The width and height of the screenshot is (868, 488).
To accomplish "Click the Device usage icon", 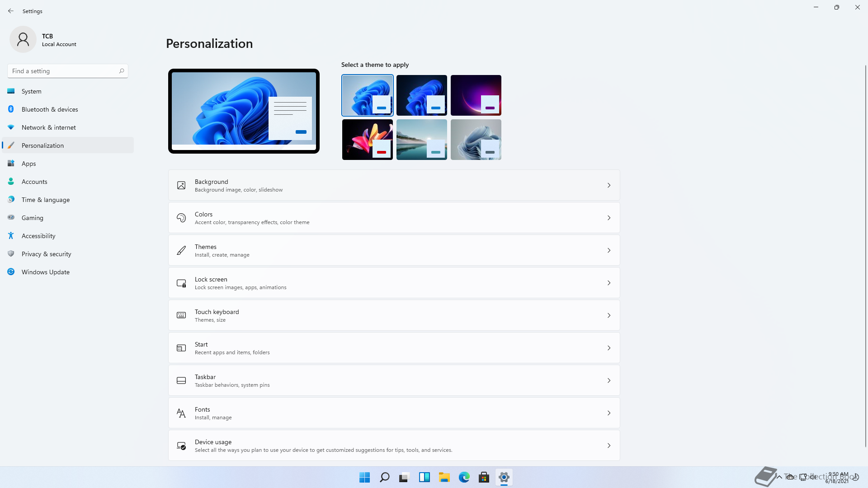I will (x=181, y=446).
